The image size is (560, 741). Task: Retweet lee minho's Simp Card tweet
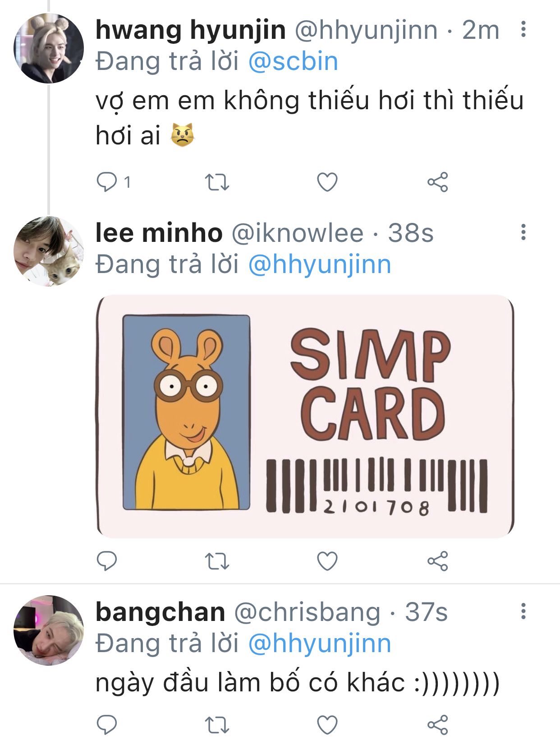217,561
